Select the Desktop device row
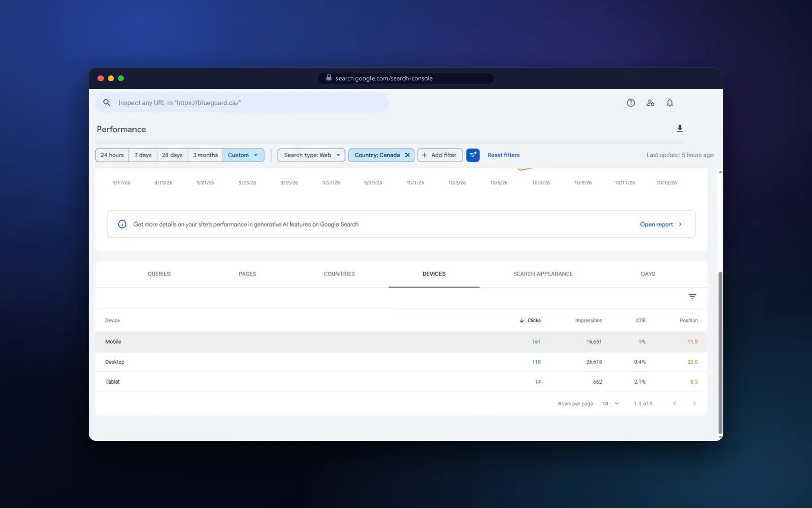This screenshot has height=508, width=812. (401, 362)
